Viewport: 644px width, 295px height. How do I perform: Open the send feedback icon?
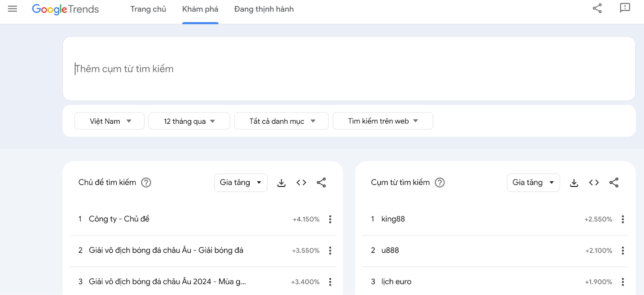pos(625,8)
